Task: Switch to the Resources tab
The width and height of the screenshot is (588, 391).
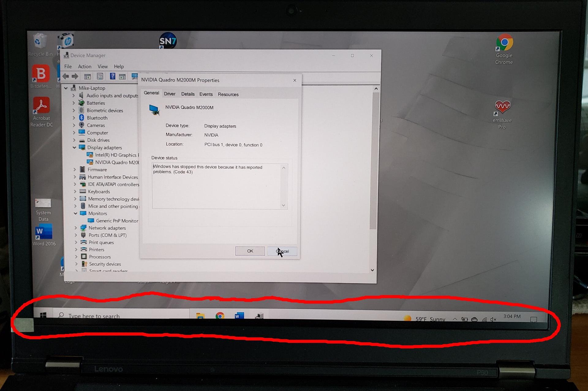Action: 228,94
